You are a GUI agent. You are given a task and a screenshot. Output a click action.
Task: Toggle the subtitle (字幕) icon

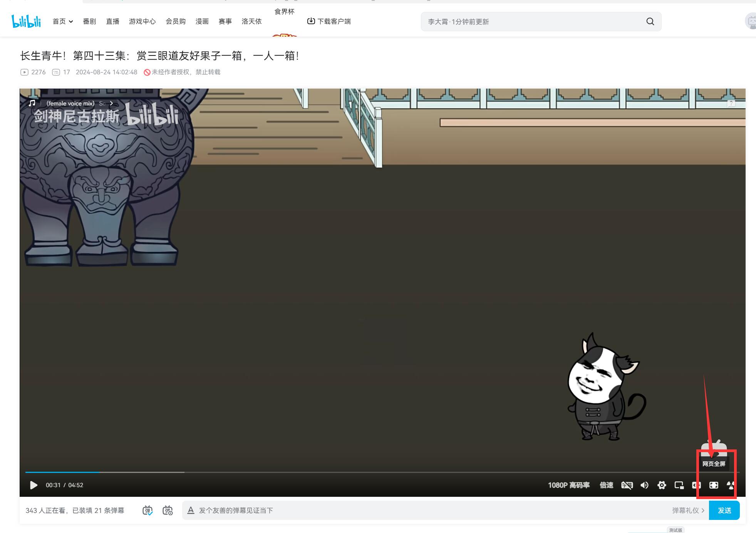pos(627,485)
